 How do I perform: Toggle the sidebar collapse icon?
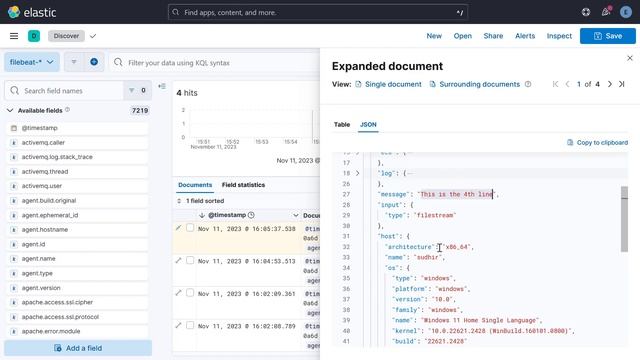pyautogui.click(x=162, y=87)
